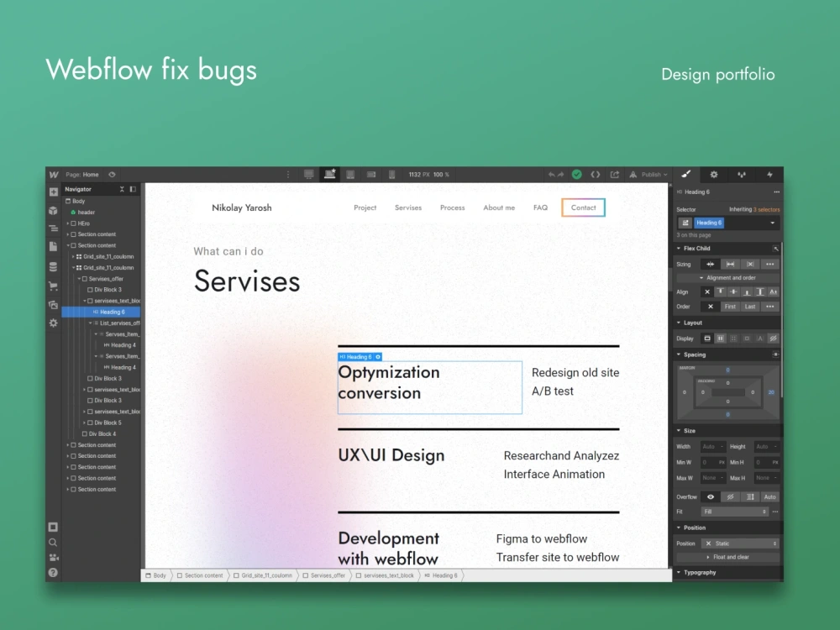The image size is (840, 630).
Task: Open the code export icon
Action: (596, 174)
